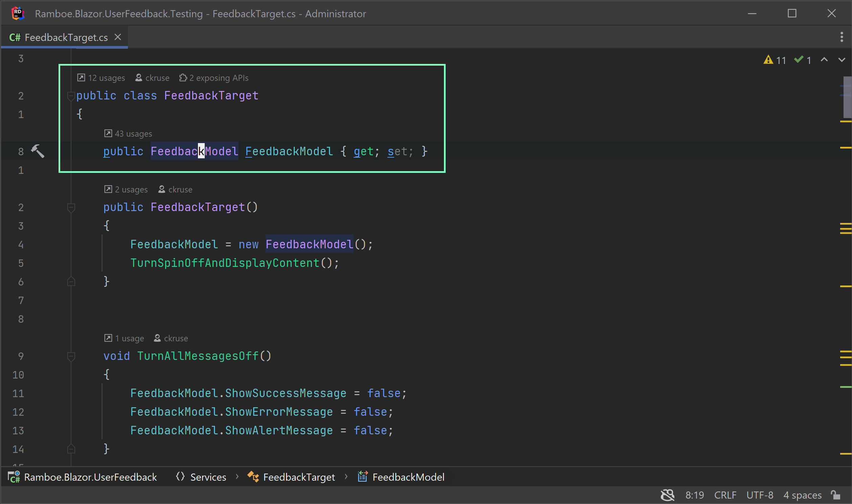Click the green marker on the error stripe
Viewport: 852px width, 504px height.
pos(846,387)
